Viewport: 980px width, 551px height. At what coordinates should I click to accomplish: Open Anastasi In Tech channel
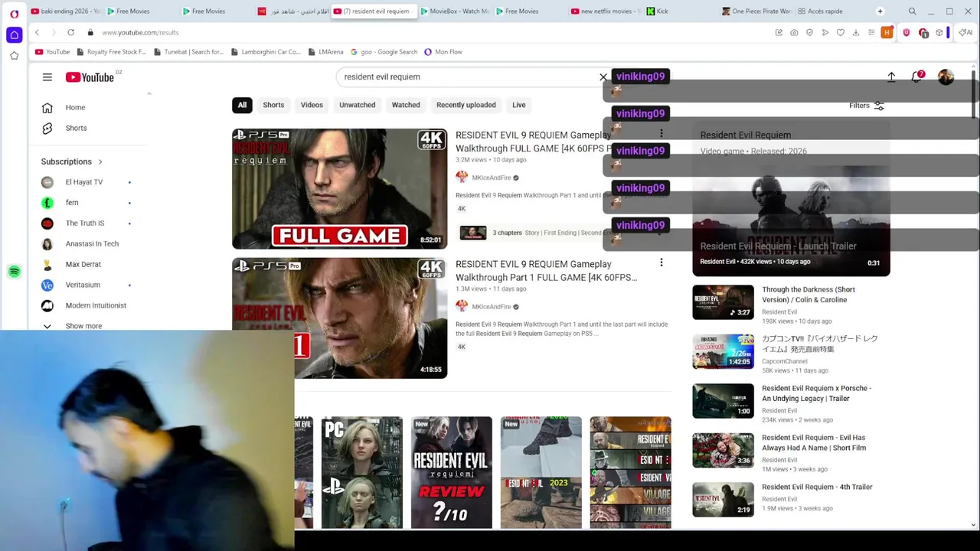[x=92, y=243]
